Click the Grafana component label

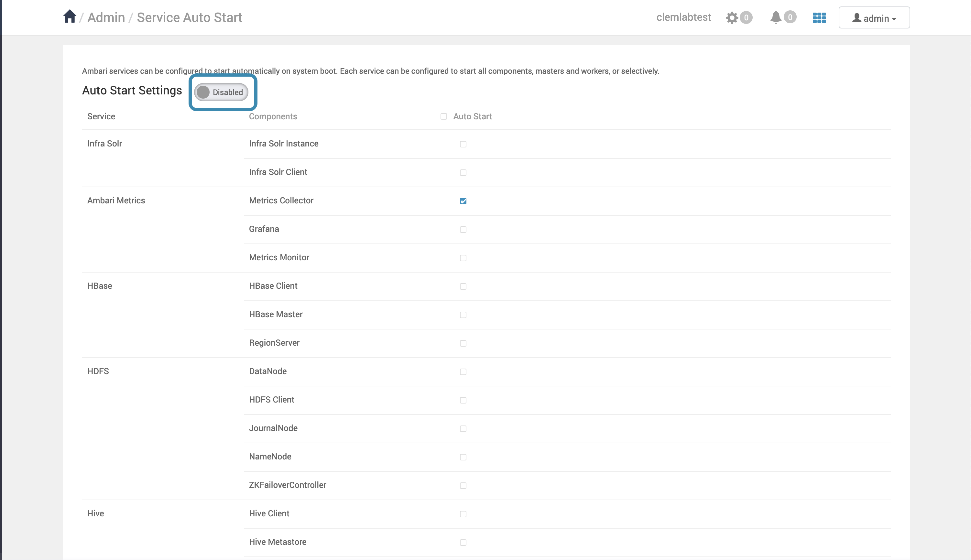point(264,229)
